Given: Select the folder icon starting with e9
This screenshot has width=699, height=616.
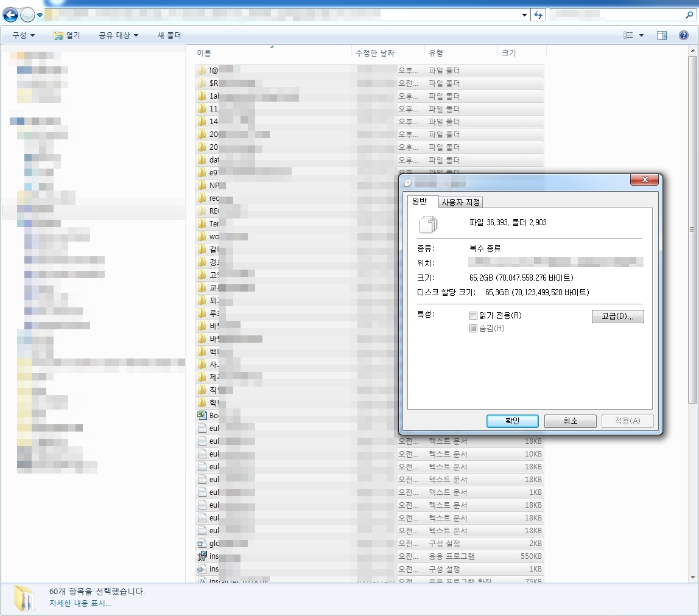Looking at the screenshot, I should 202,172.
